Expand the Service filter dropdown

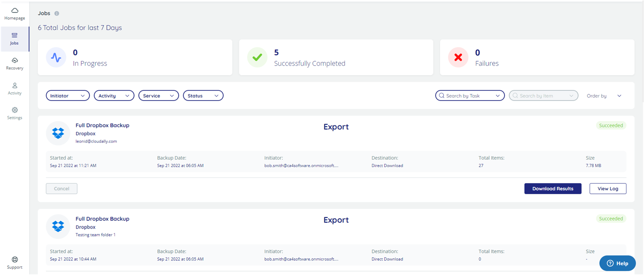pos(158,96)
